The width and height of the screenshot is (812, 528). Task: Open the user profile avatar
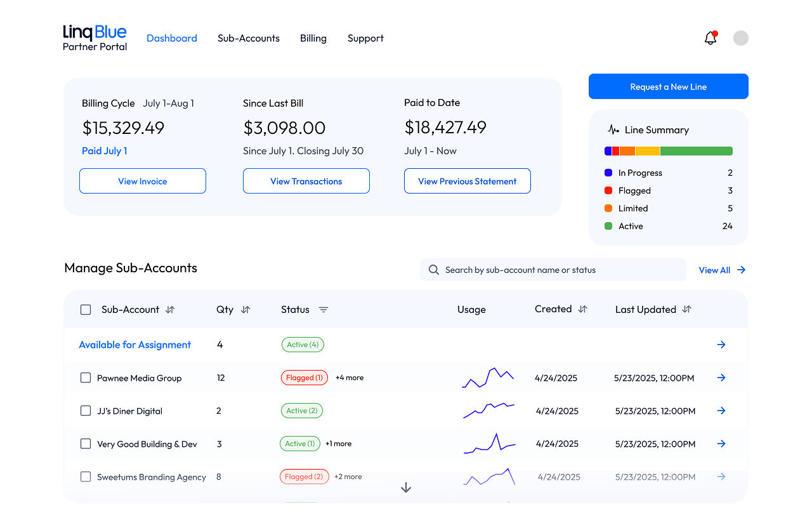pyautogui.click(x=741, y=38)
